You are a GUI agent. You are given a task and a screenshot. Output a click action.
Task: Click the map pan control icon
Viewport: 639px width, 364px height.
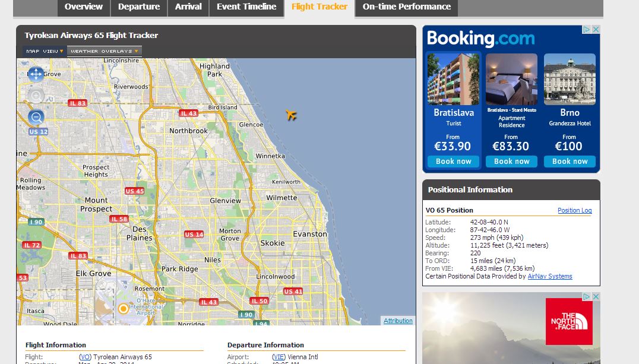tap(36, 74)
